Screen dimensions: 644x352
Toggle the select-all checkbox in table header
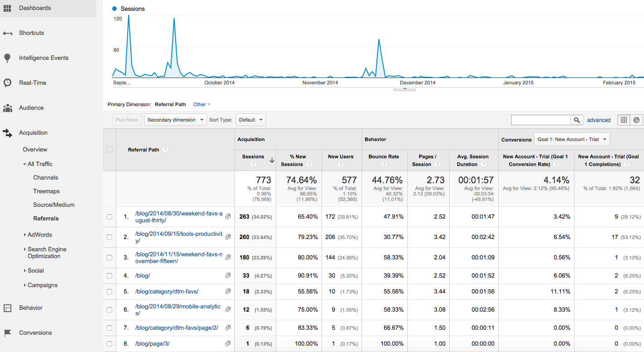[x=109, y=150]
